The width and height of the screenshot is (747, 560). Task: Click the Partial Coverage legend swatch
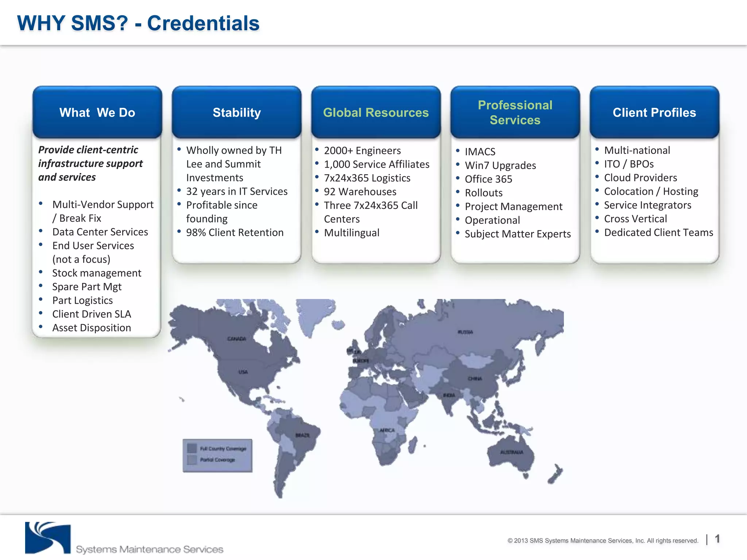click(192, 460)
